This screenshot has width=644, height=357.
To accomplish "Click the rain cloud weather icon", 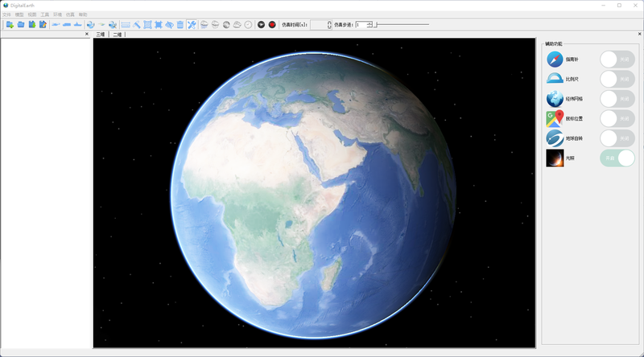I will (204, 25).
